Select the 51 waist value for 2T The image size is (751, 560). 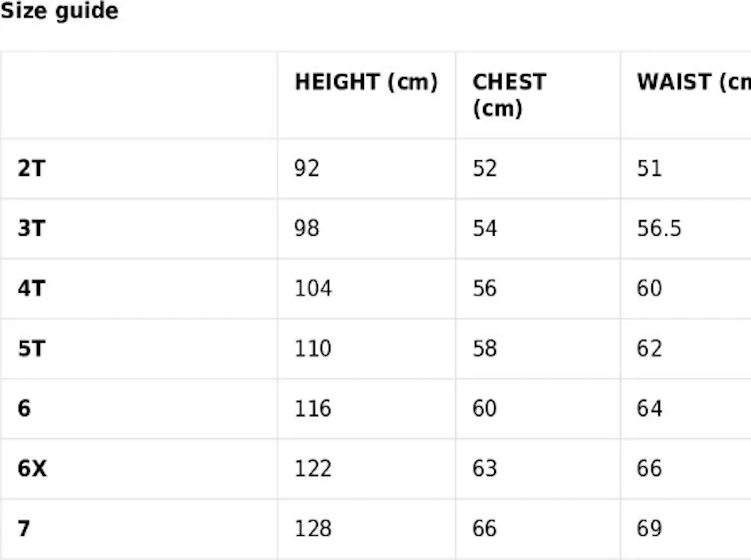point(649,168)
